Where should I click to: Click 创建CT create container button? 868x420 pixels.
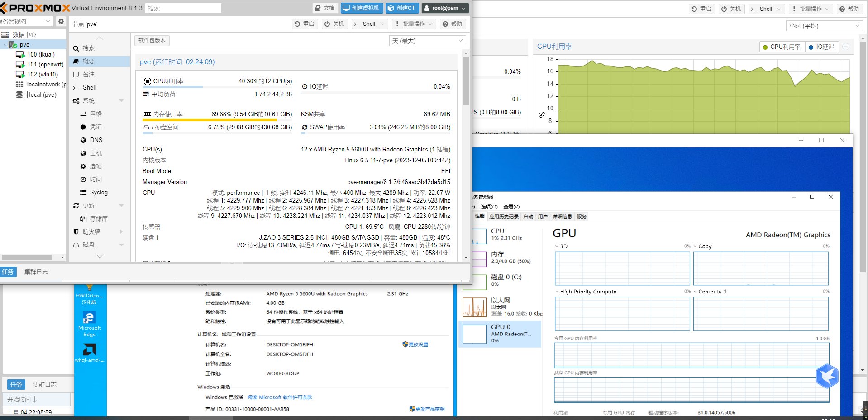pyautogui.click(x=402, y=8)
